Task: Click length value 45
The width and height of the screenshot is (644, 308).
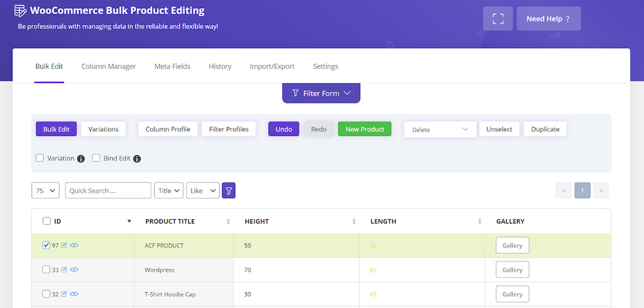Action: click(x=373, y=294)
